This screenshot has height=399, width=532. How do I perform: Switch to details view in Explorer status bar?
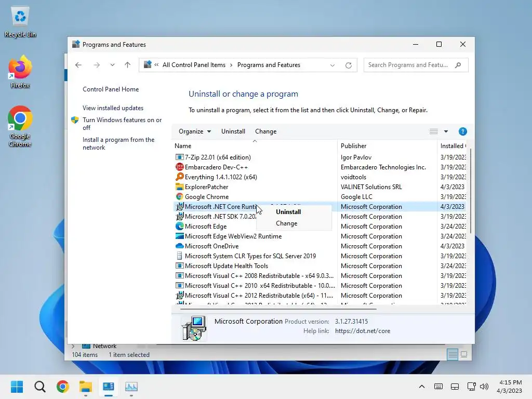coord(453,354)
